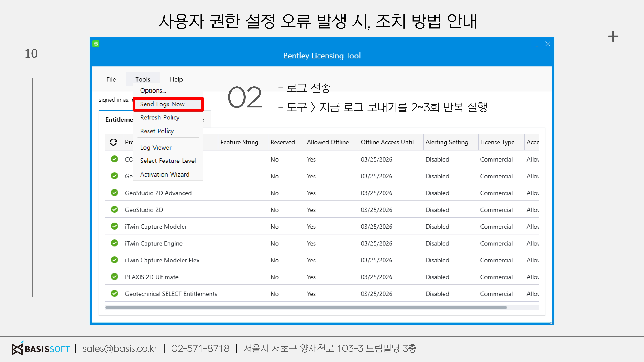Click green check icon beside iTwin Capture Engine
This screenshot has width=644, height=362.
click(x=115, y=243)
